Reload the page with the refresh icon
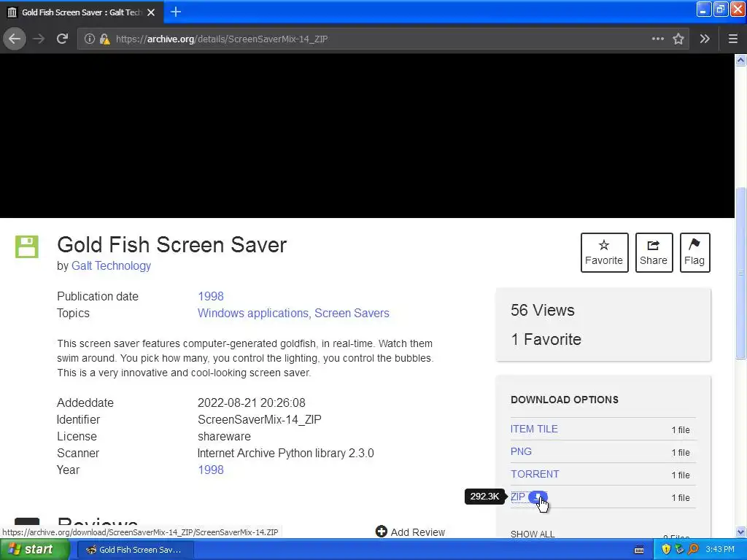This screenshot has width=747, height=560. click(63, 39)
